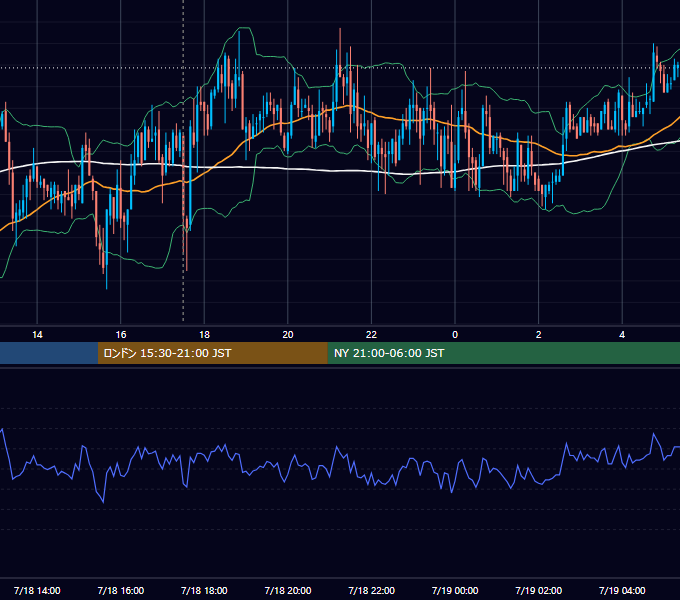Click hour label 20 on chart axis
The image size is (680, 600).
288,335
